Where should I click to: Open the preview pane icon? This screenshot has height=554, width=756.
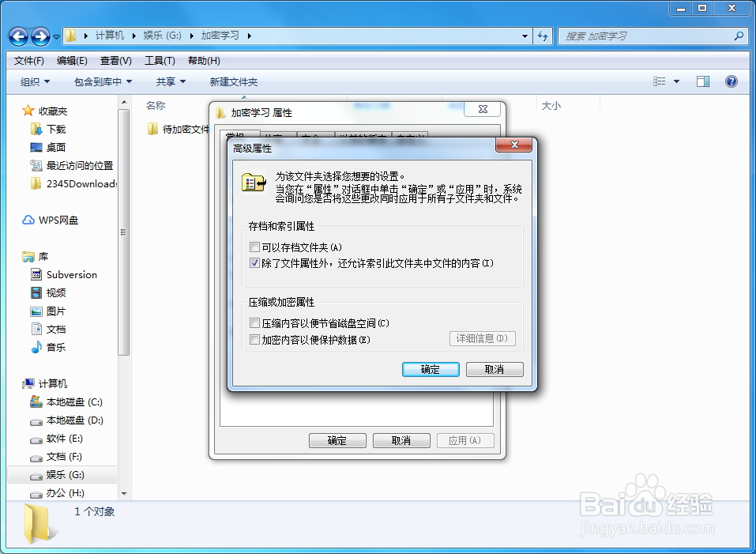(702, 81)
